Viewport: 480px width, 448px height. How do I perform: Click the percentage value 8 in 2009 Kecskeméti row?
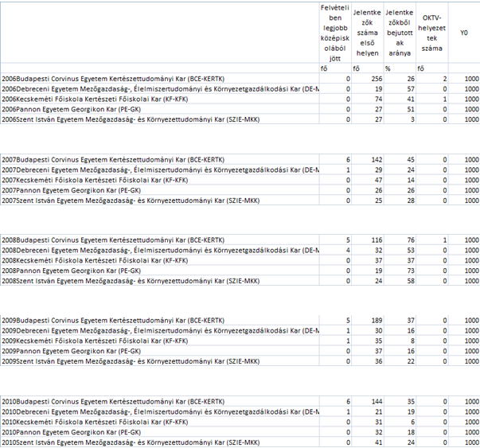pyautogui.click(x=400, y=341)
